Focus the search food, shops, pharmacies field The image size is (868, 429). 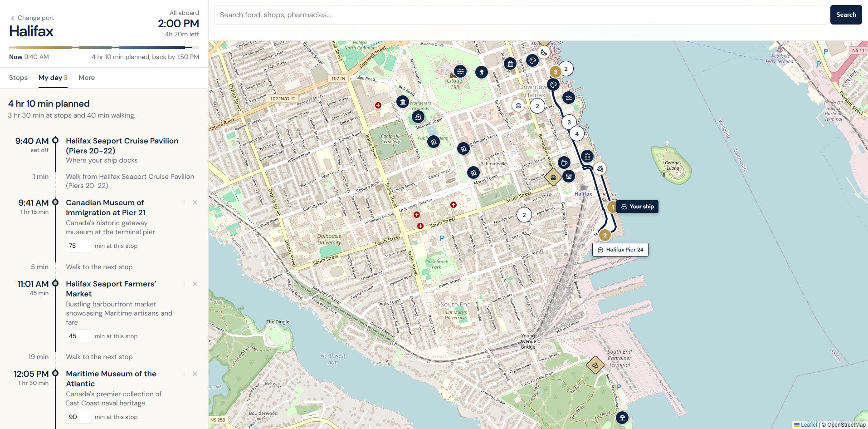coord(521,15)
